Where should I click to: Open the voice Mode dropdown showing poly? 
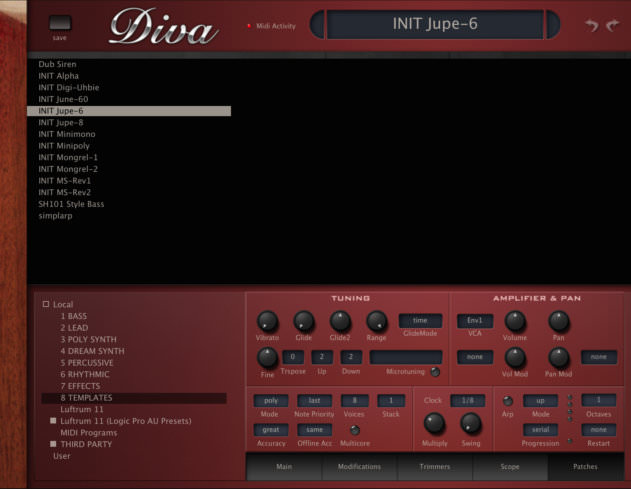271,400
